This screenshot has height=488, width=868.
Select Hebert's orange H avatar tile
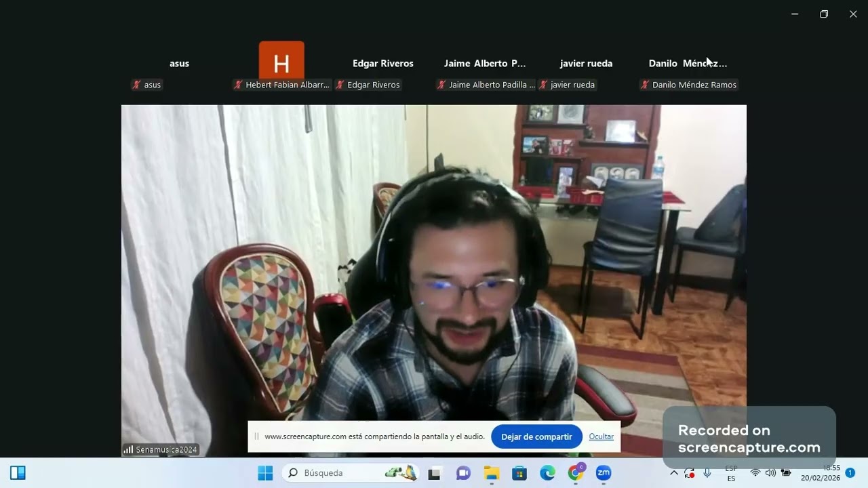(281, 60)
